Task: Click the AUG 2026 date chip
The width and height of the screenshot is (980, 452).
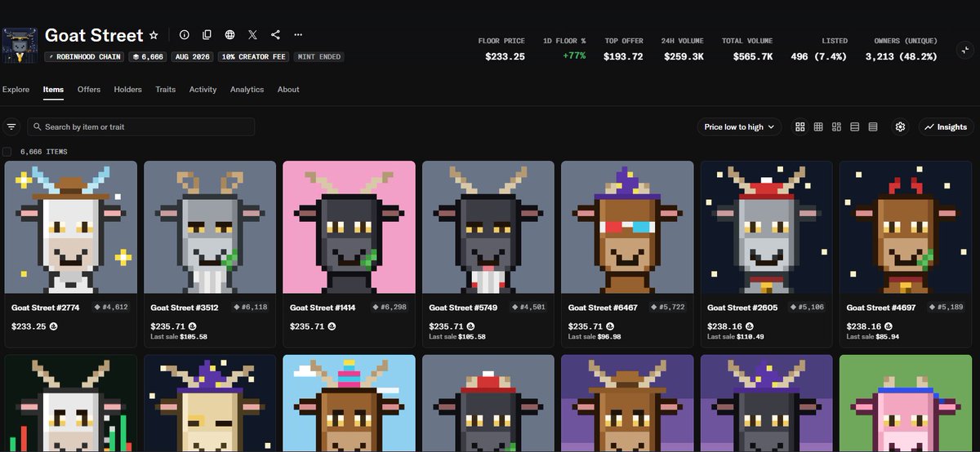Action: [192, 57]
